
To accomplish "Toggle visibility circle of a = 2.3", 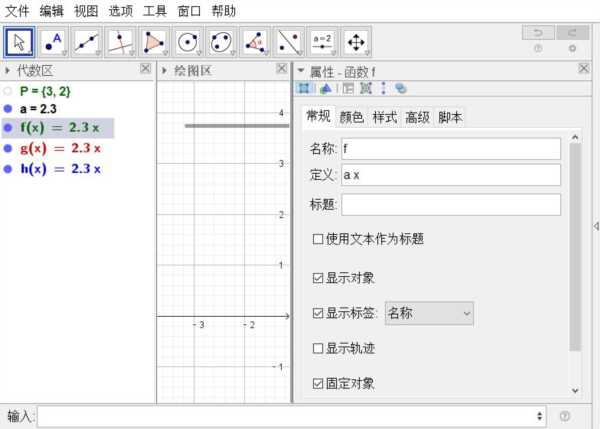I will 8,109.
